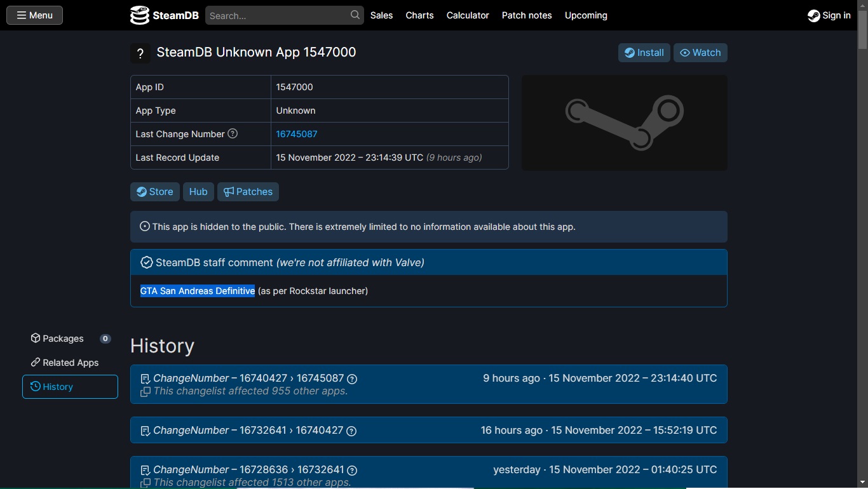
Task: Open the Store page button
Action: 154,192
